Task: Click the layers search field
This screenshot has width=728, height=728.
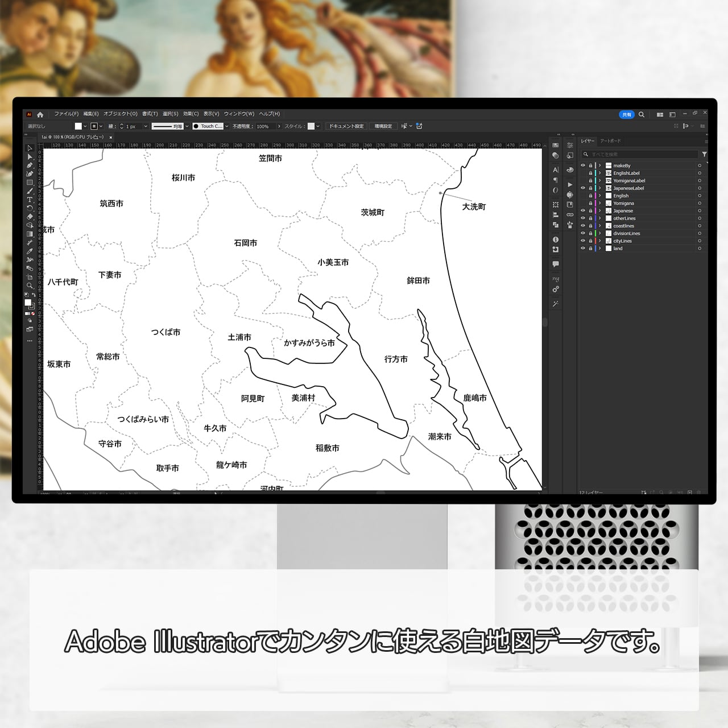Action: 640,154
